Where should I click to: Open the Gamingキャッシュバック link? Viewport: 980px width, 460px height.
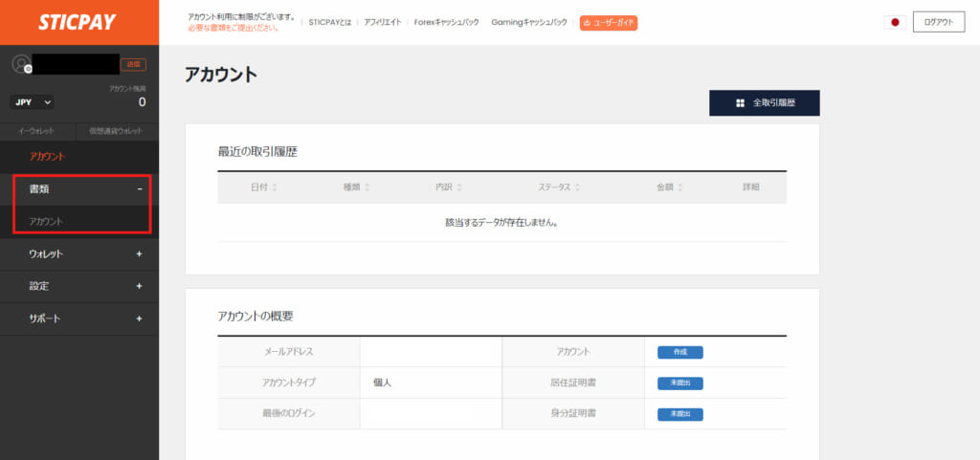click(x=528, y=22)
